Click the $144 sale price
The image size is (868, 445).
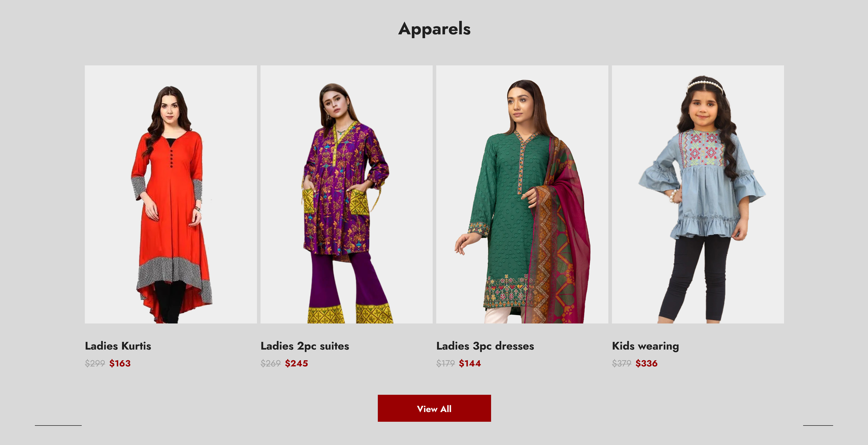pos(470,363)
